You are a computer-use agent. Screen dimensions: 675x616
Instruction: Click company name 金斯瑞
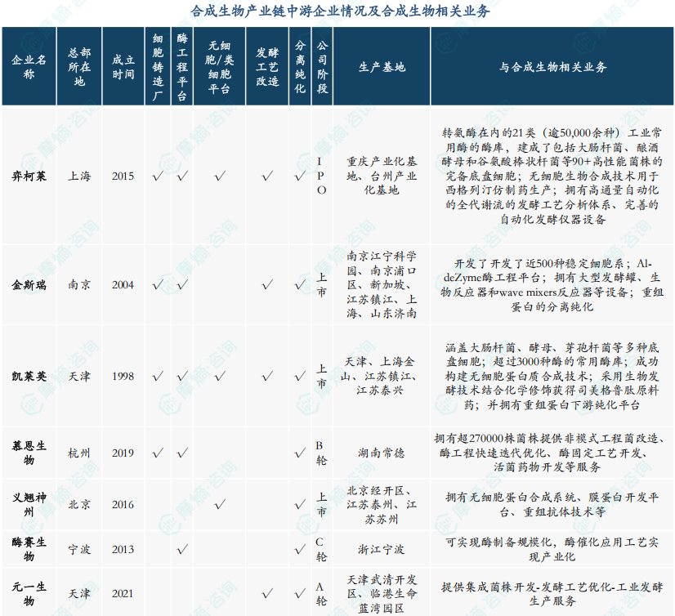click(29, 284)
